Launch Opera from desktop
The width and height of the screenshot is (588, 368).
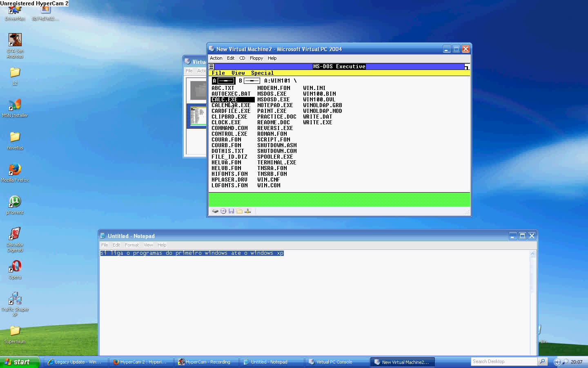[x=15, y=270]
